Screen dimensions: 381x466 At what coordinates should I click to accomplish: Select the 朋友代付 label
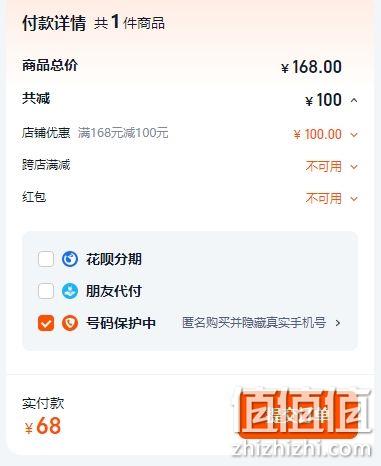114,291
